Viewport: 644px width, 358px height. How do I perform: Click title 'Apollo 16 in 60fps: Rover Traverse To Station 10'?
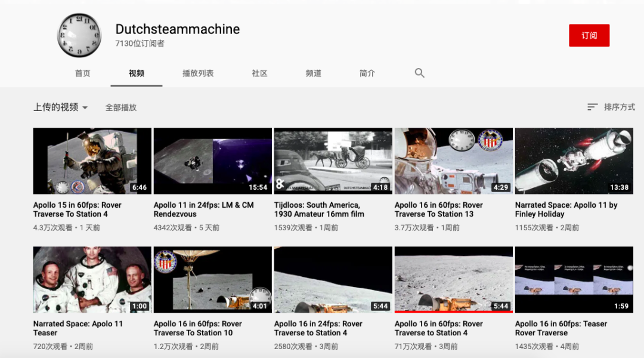coord(197,328)
